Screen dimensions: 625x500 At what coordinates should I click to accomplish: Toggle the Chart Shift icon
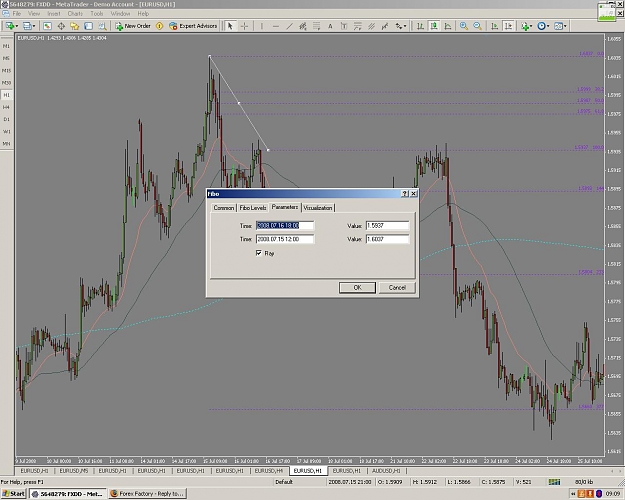point(508,26)
